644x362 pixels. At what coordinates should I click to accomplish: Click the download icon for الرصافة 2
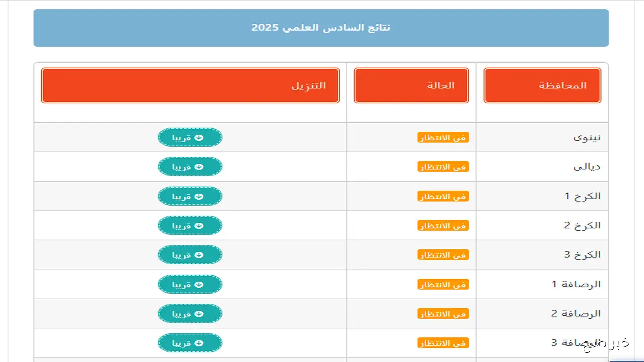click(x=198, y=313)
